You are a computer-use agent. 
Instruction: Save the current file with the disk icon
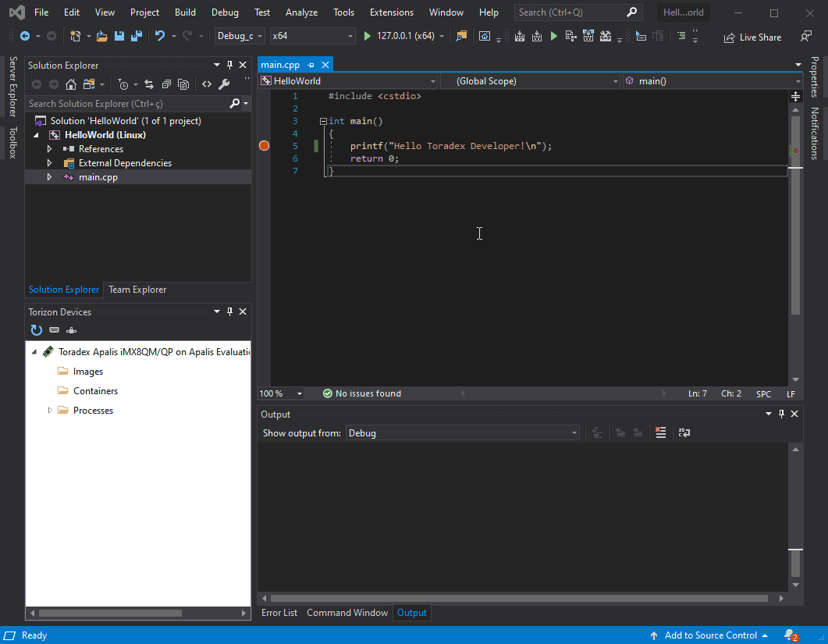click(119, 36)
